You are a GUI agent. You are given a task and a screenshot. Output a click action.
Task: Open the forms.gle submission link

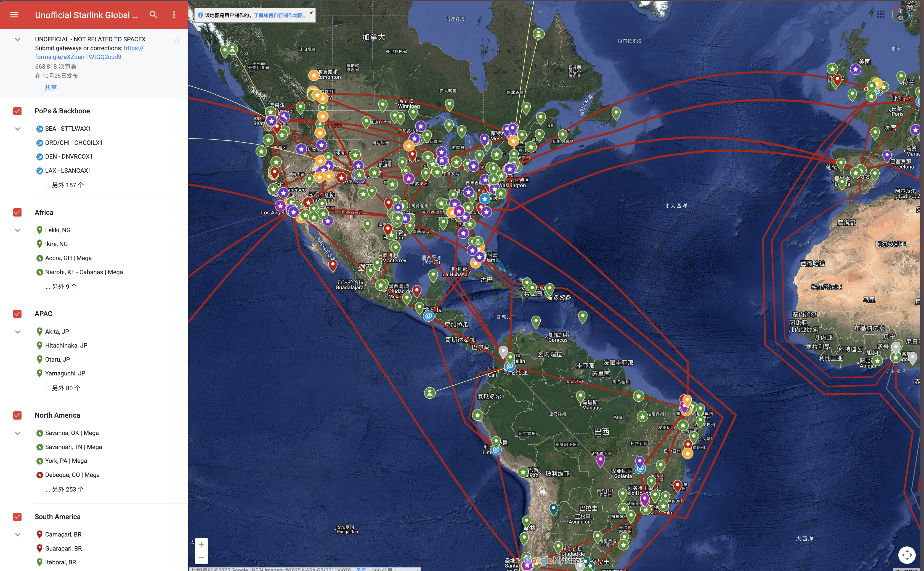[x=78, y=57]
